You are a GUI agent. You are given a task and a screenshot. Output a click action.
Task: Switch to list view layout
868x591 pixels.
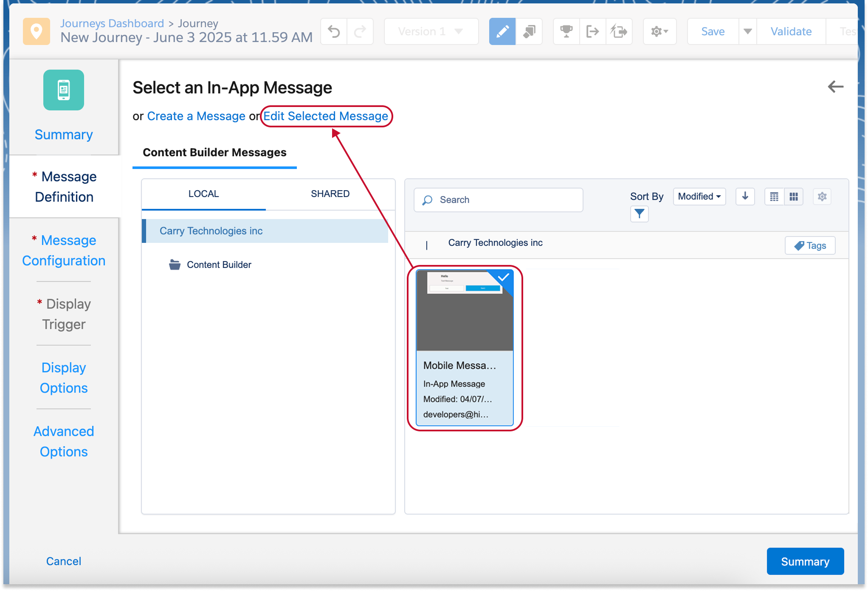tap(774, 197)
